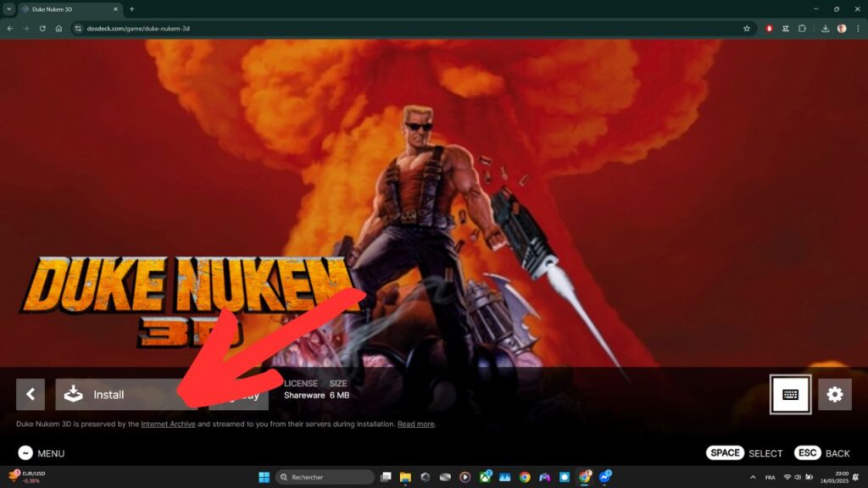Expand the system tray hidden icons chevron
The height and width of the screenshot is (488, 868).
click(x=753, y=477)
